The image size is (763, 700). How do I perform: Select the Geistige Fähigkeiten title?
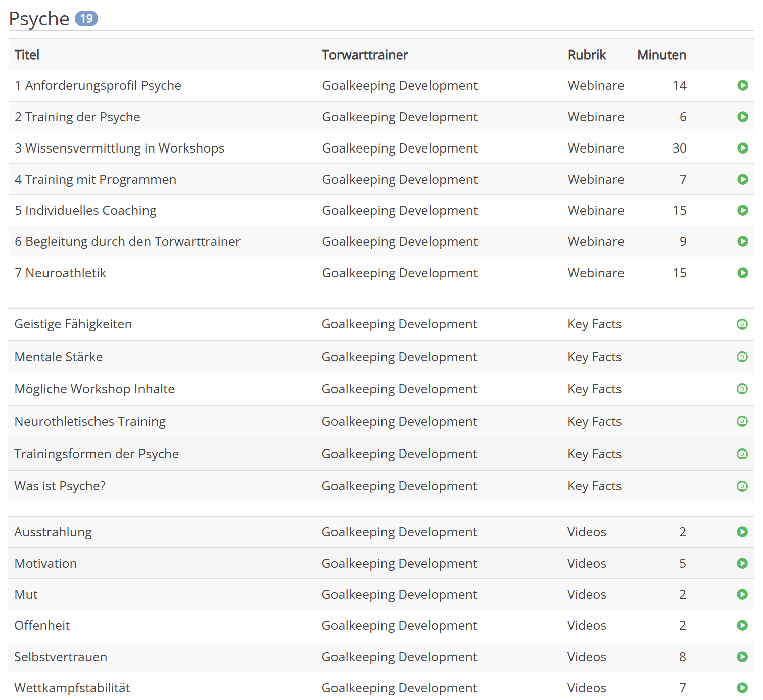click(73, 324)
